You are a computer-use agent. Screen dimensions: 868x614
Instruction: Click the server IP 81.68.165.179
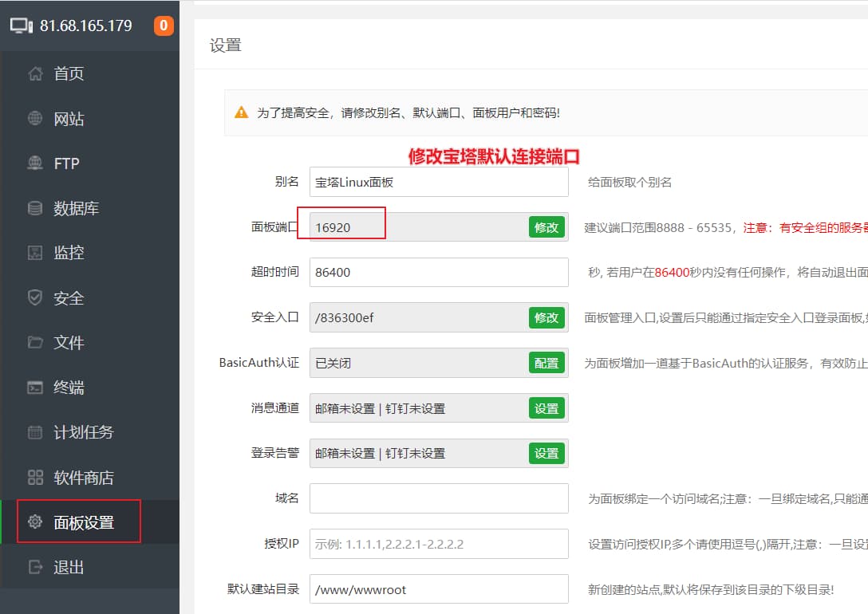click(x=86, y=26)
